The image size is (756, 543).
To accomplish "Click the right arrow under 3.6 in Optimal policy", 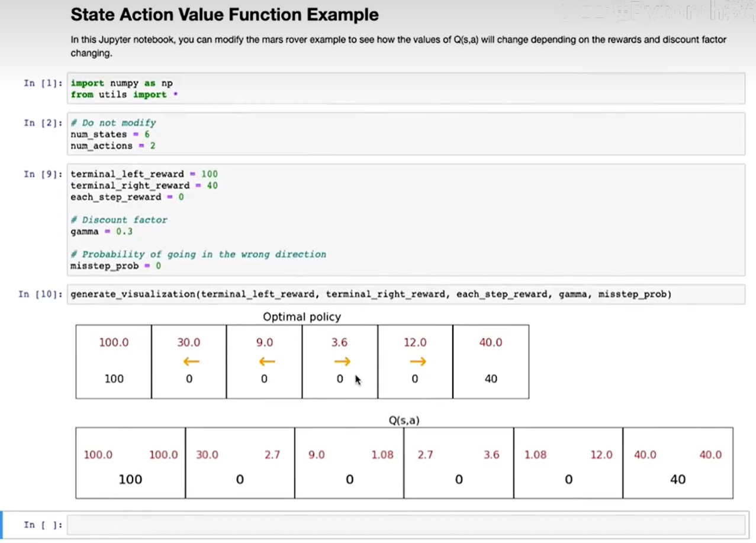I will click(x=342, y=361).
